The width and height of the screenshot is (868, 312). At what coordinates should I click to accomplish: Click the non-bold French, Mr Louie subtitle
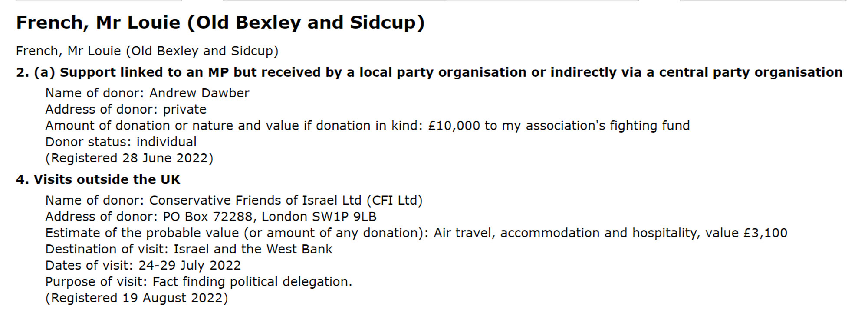coord(147,51)
